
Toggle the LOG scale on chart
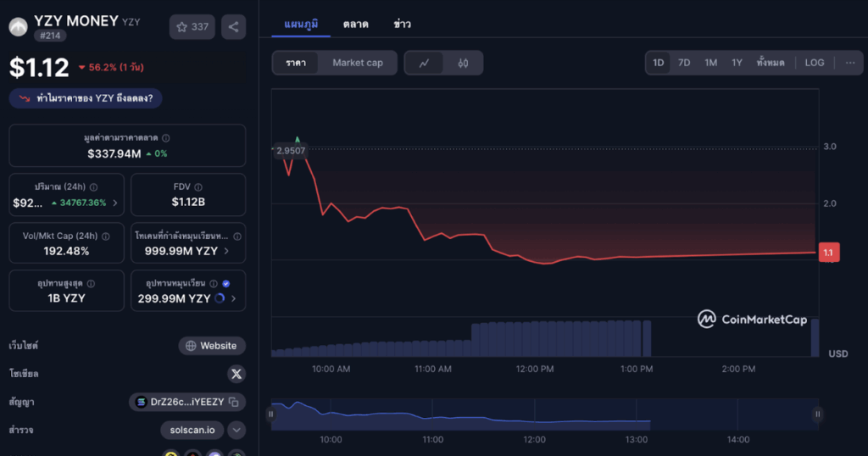pyautogui.click(x=814, y=63)
